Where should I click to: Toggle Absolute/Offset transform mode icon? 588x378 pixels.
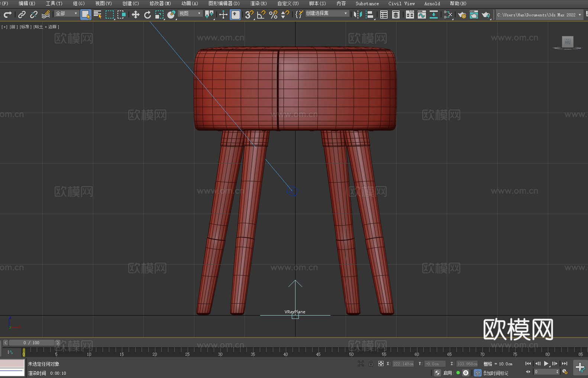pos(381,364)
